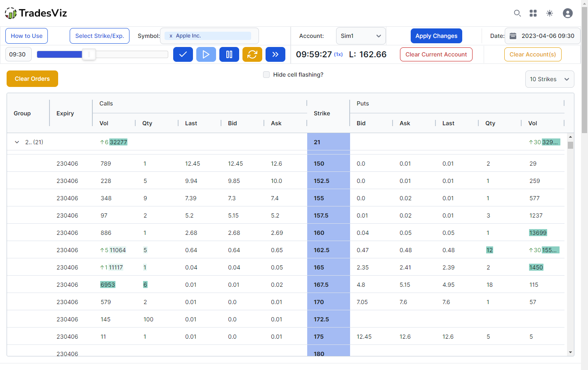Open the Select Strike/Exp. panel
This screenshot has height=370, width=588.
pyautogui.click(x=99, y=36)
